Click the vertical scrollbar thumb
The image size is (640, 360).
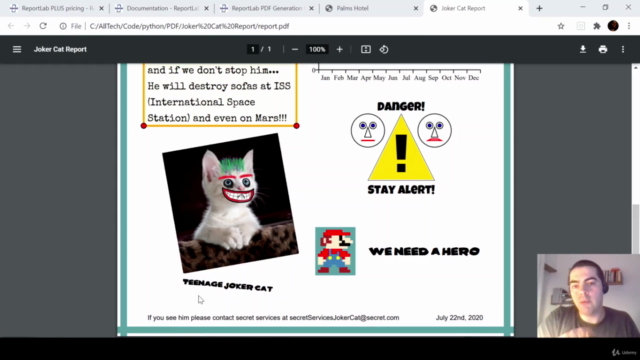636,229
